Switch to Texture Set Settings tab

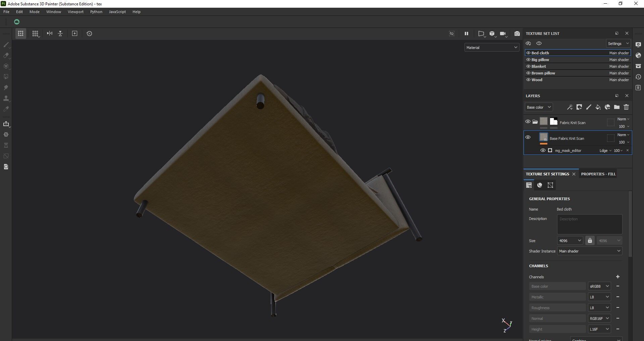[x=547, y=174]
